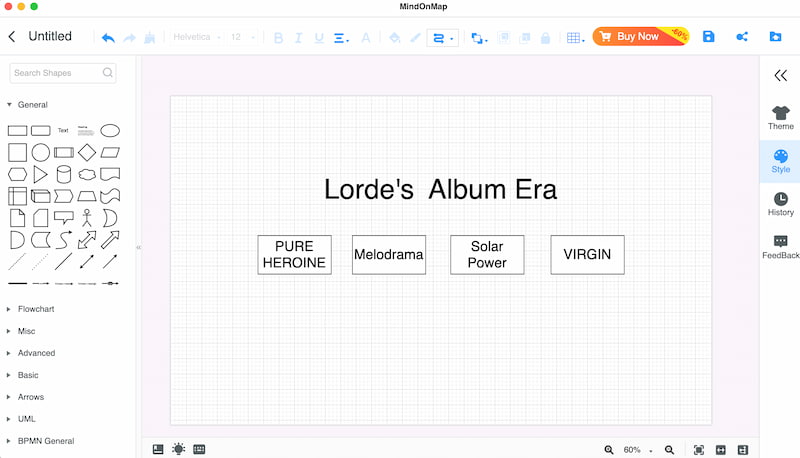Select the trapezoid shape
The height and width of the screenshot is (458, 800).
click(x=87, y=196)
